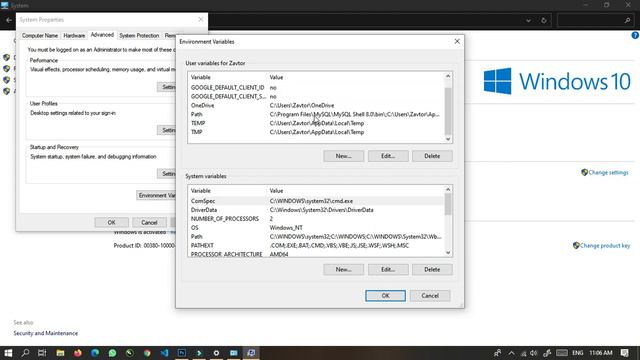Click the user variables scrollbar up arrow
The width and height of the screenshot is (640, 360).
(448, 76)
